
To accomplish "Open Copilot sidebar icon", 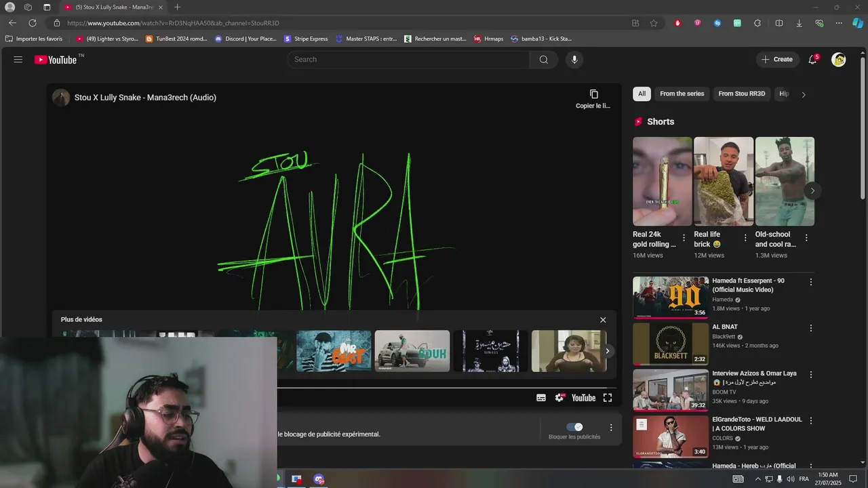I will click(858, 23).
